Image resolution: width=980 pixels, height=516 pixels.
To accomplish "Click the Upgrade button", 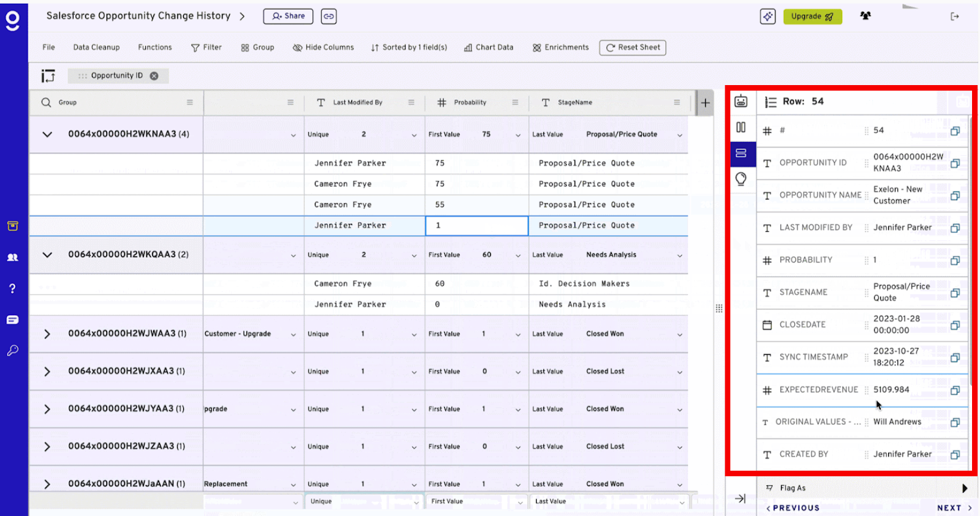I will (x=812, y=17).
